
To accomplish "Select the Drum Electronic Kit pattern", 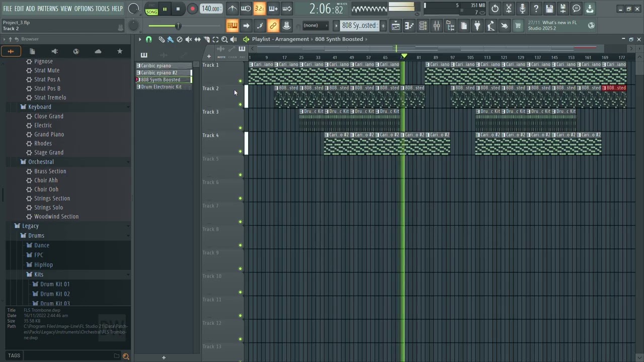I will [x=164, y=87].
